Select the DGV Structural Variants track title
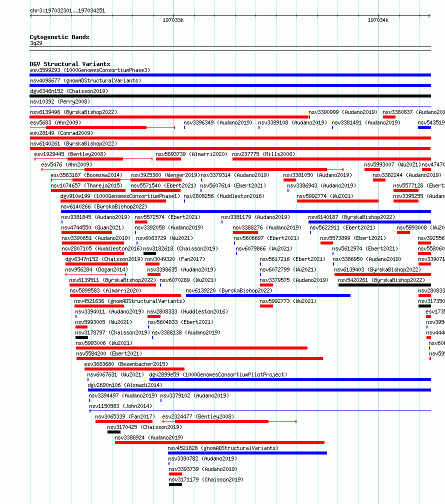 coord(70,64)
